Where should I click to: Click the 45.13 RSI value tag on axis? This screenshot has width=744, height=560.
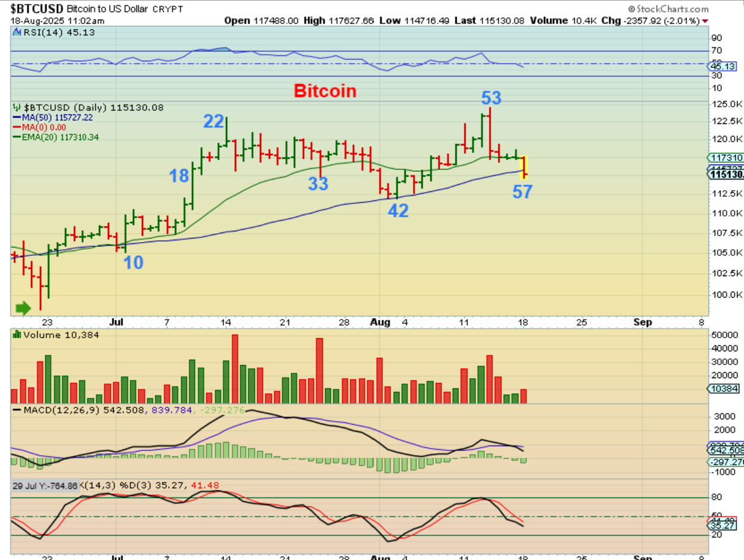tap(721, 67)
